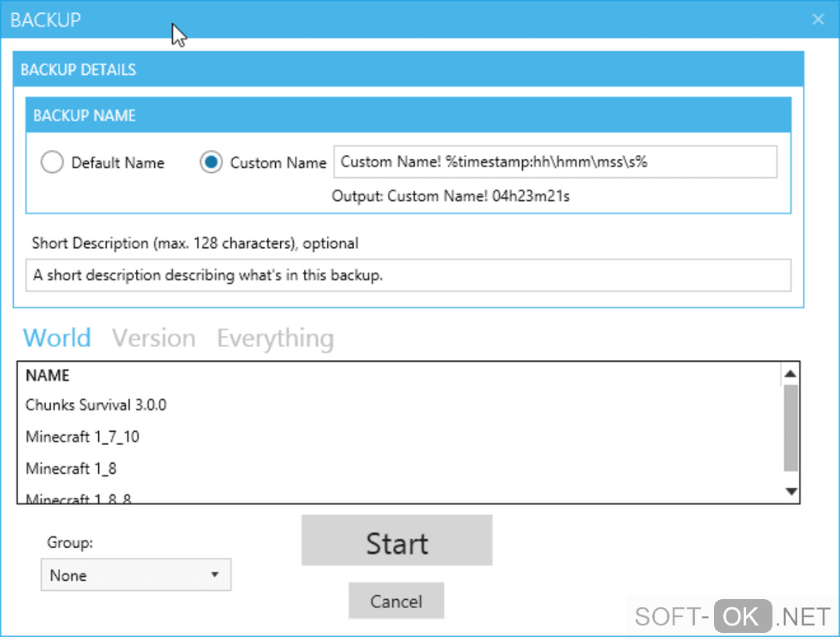Switch to the Everything tab
This screenshot has width=840, height=637.
[x=275, y=338]
